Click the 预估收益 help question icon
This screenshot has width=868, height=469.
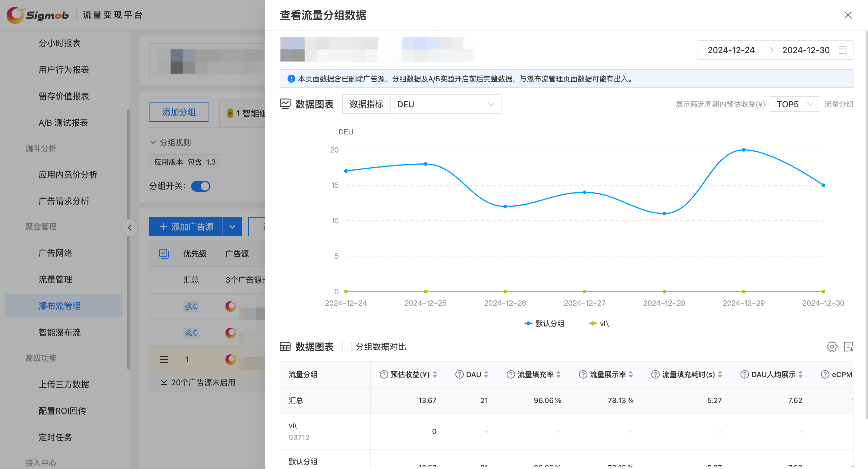[x=383, y=374]
